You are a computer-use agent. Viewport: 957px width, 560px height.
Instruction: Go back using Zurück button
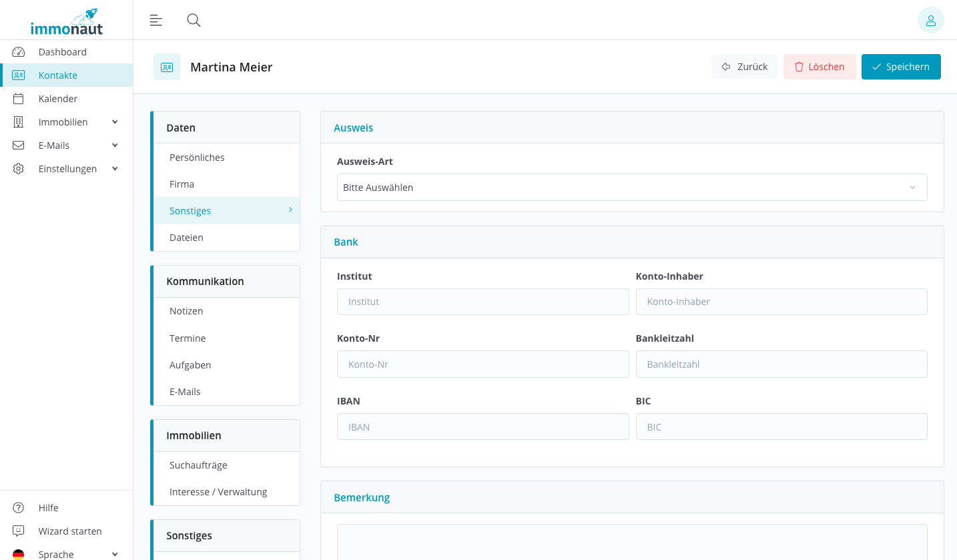(x=744, y=67)
